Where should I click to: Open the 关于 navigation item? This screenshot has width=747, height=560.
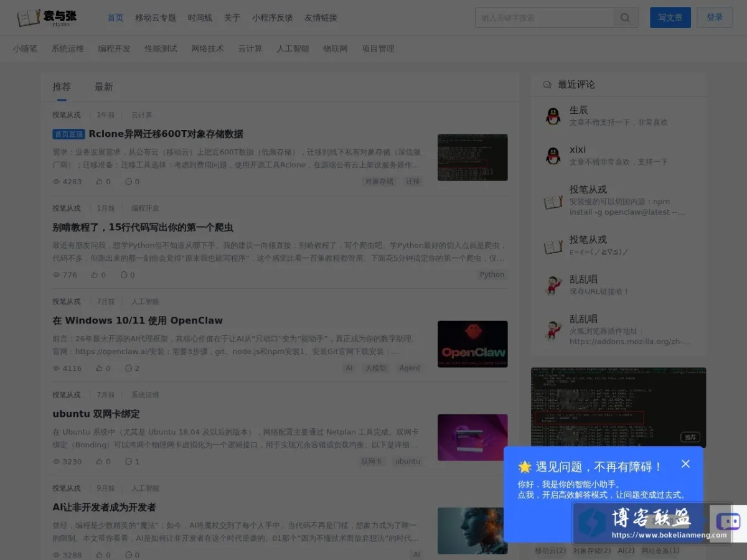coord(232,17)
